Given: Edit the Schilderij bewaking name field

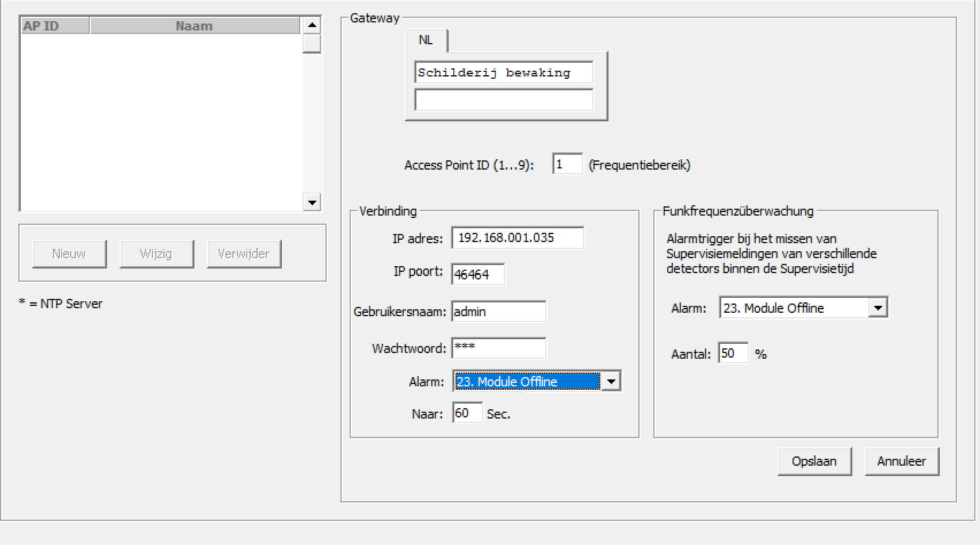Looking at the screenshot, I should (503, 73).
